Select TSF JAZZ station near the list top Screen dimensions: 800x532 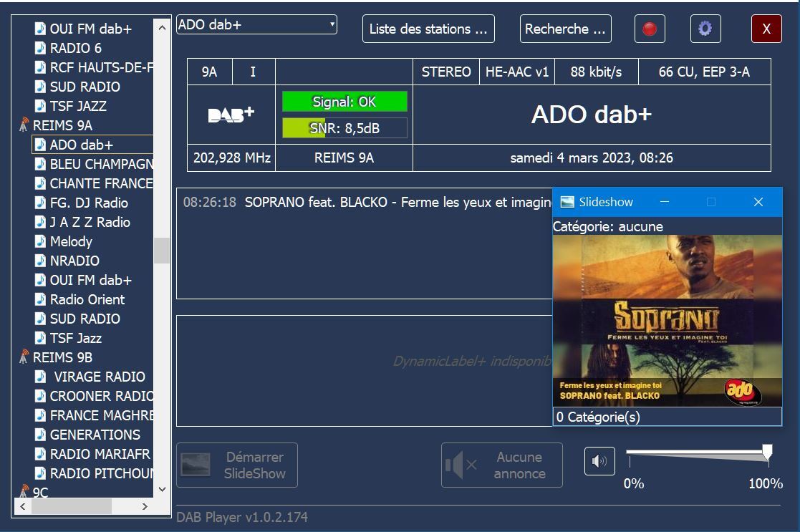click(x=78, y=106)
